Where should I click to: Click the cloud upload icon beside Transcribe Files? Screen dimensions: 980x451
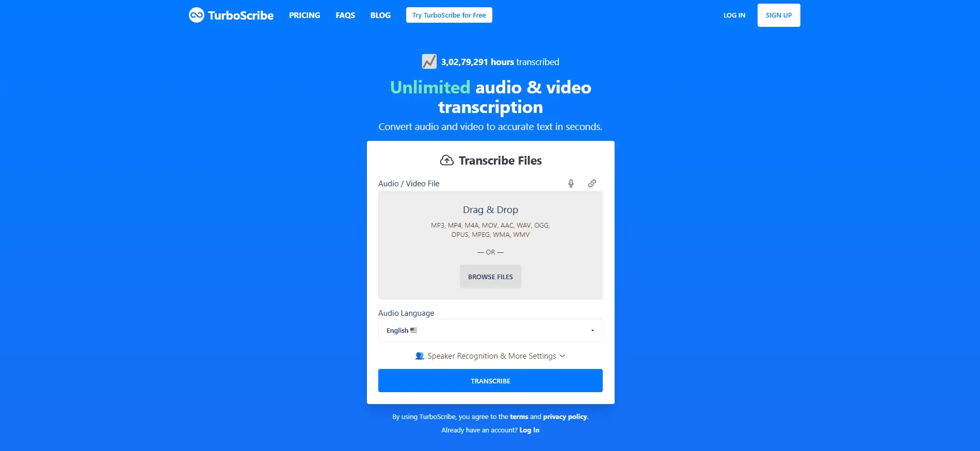(447, 160)
